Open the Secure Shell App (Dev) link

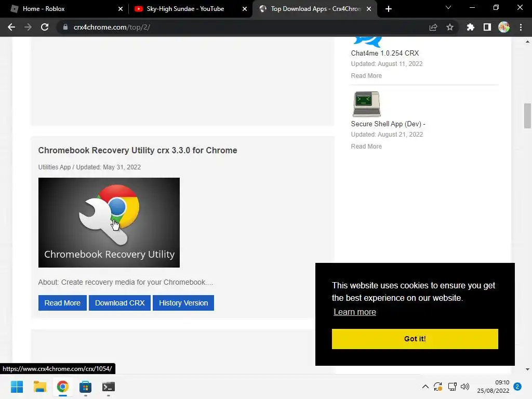pyautogui.click(x=388, y=124)
